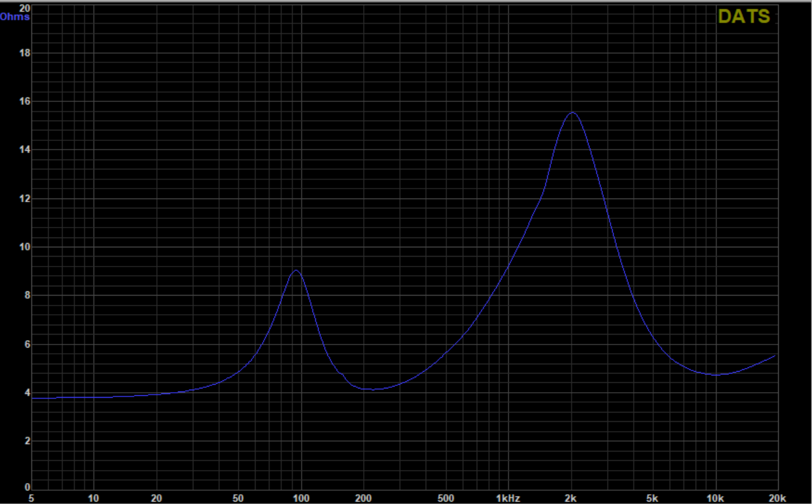Click the 50 frequency axis label
The width and height of the screenshot is (812, 504).
[238, 498]
